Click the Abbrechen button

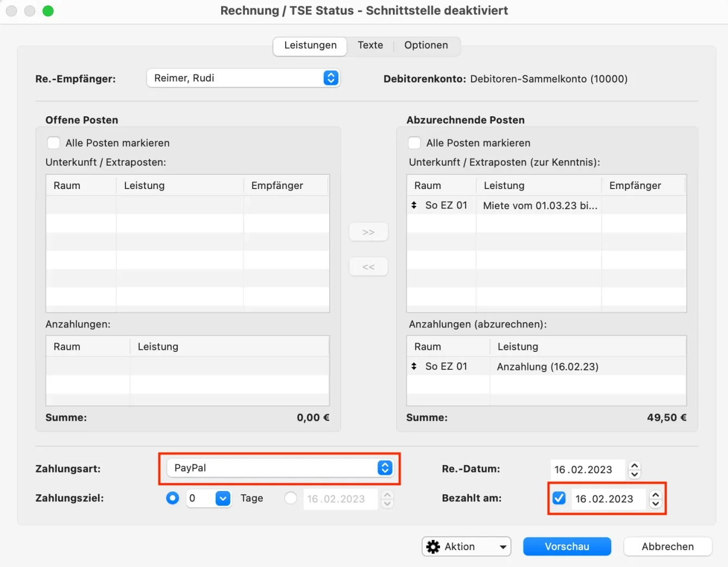668,546
